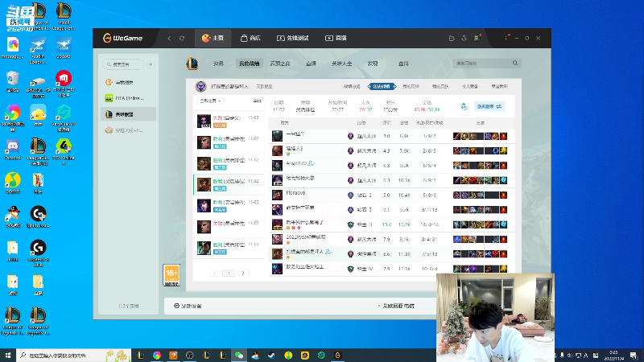Open the 个人荣誉 tab
Screen dimensions: 644x362
470,87
